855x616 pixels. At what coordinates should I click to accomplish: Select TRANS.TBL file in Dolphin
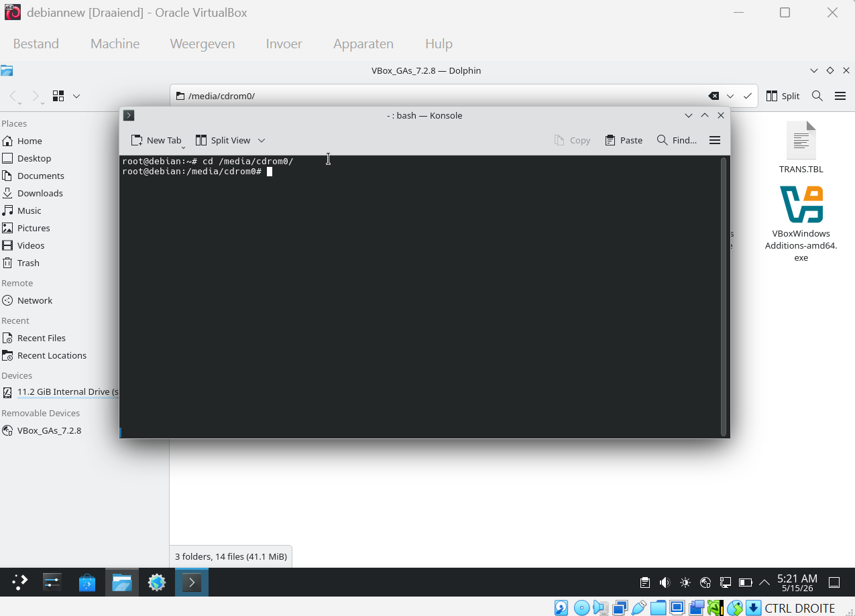pyautogui.click(x=801, y=147)
